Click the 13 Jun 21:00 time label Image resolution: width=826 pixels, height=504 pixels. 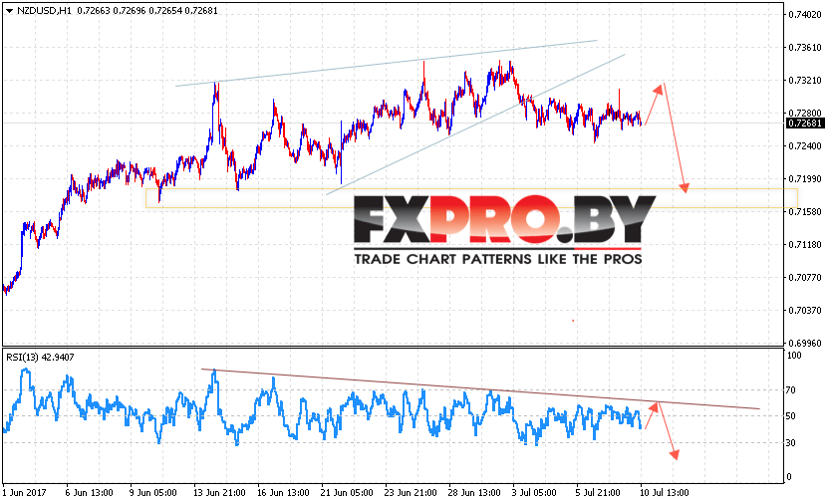pyautogui.click(x=219, y=493)
